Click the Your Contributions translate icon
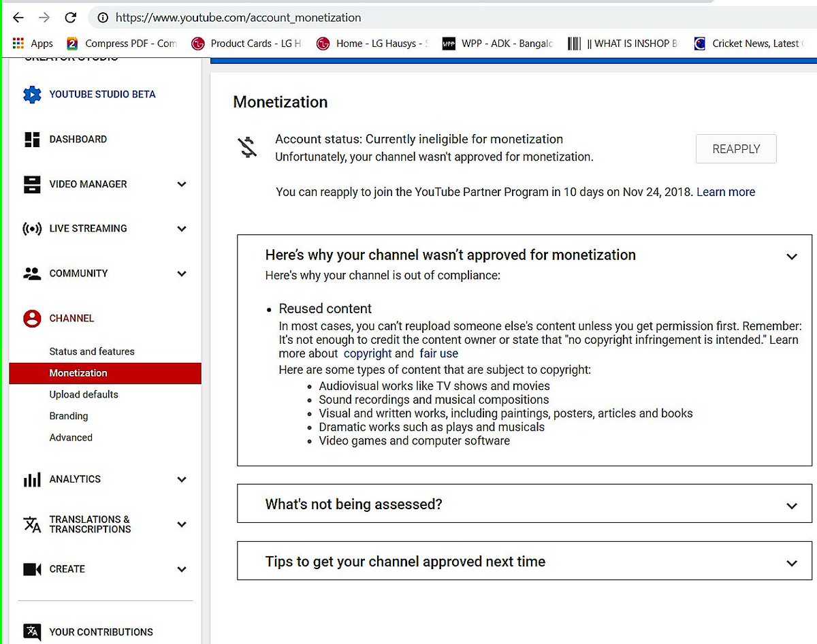The height and width of the screenshot is (644, 817). (32, 632)
